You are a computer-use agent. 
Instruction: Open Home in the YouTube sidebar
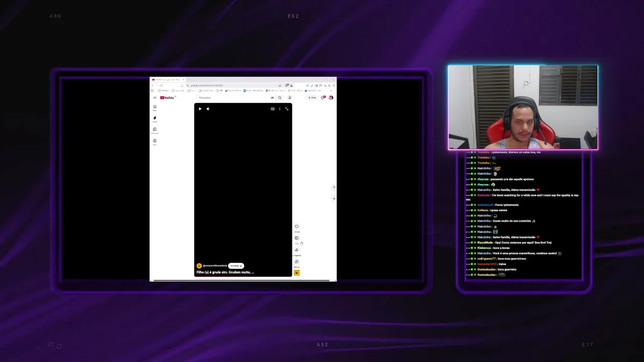tap(155, 108)
